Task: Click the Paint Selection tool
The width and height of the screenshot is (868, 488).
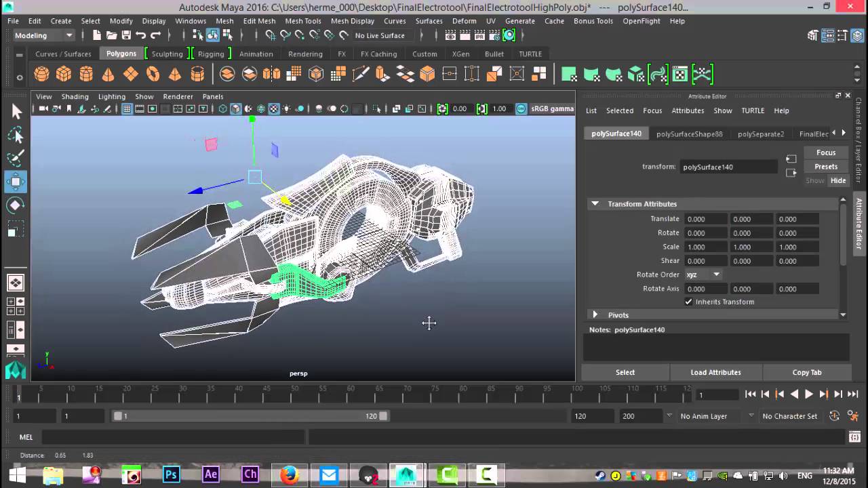Action: pyautogui.click(x=16, y=159)
